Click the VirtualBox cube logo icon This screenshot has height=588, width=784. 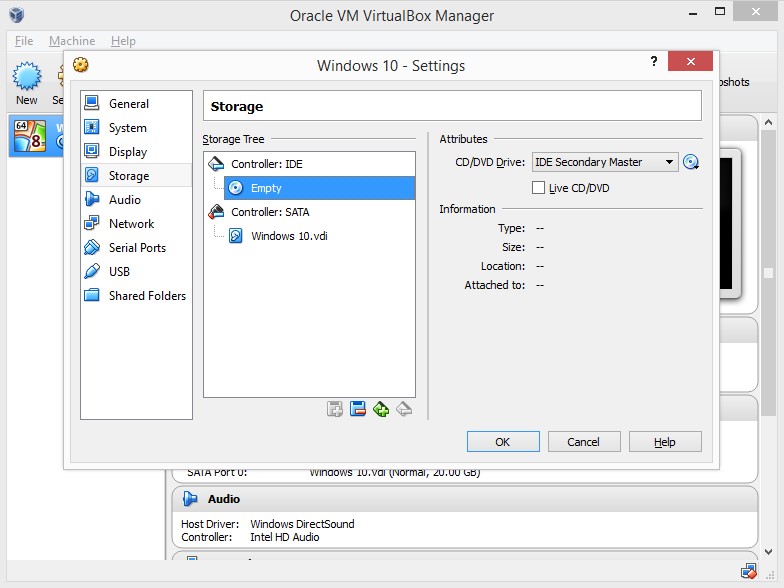coord(16,14)
